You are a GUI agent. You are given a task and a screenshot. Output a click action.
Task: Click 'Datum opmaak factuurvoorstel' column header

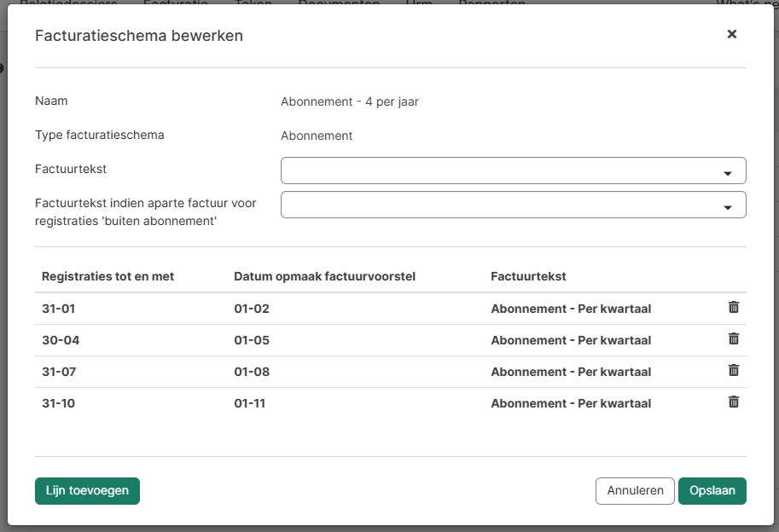tap(324, 276)
